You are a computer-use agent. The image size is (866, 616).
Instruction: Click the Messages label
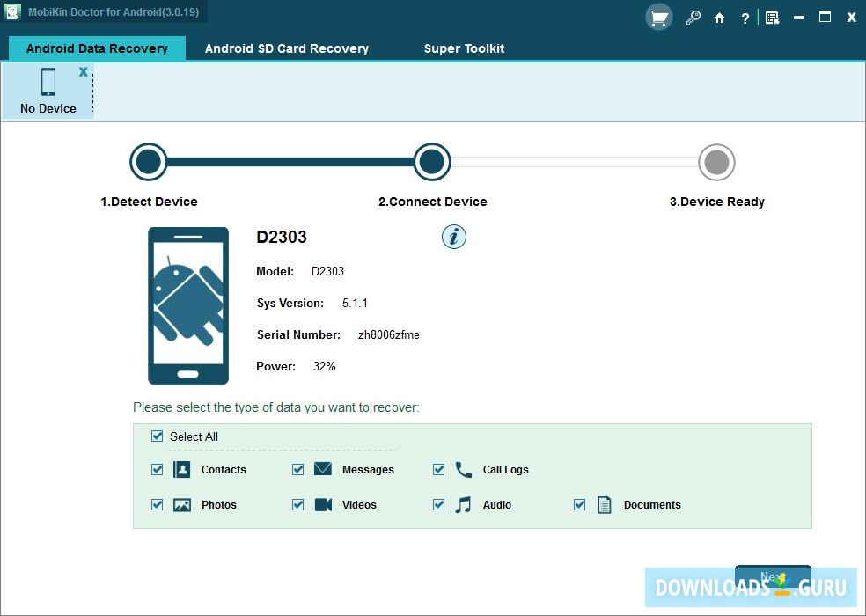click(368, 470)
